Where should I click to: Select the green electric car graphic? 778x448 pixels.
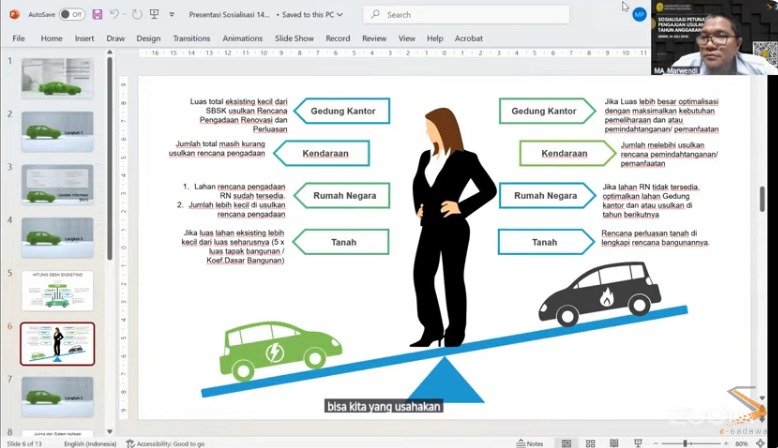[280, 351]
